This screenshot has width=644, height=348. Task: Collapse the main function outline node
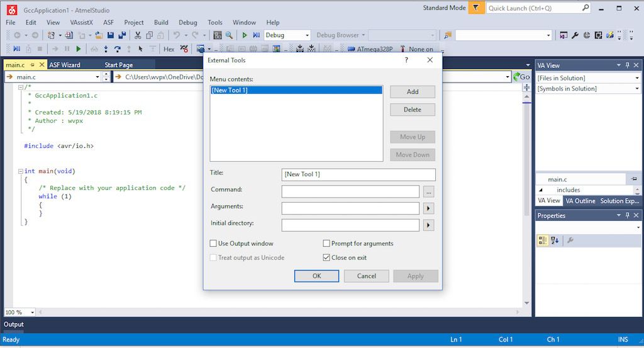[x=21, y=171]
